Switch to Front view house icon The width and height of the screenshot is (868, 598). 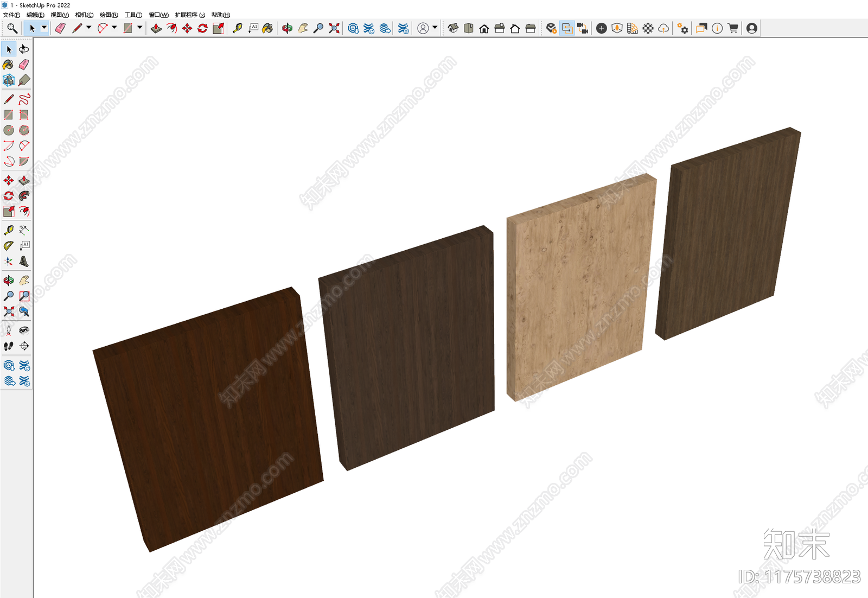pos(484,28)
